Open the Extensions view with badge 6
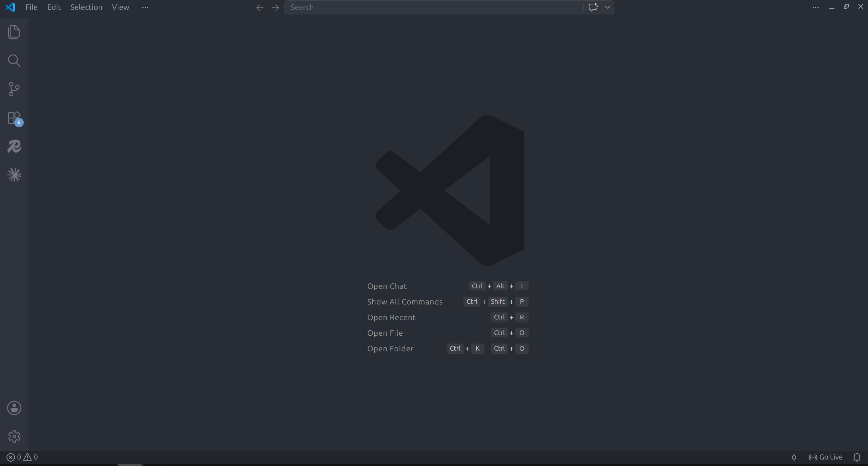Screen dimensions: 868x466 coord(15,119)
